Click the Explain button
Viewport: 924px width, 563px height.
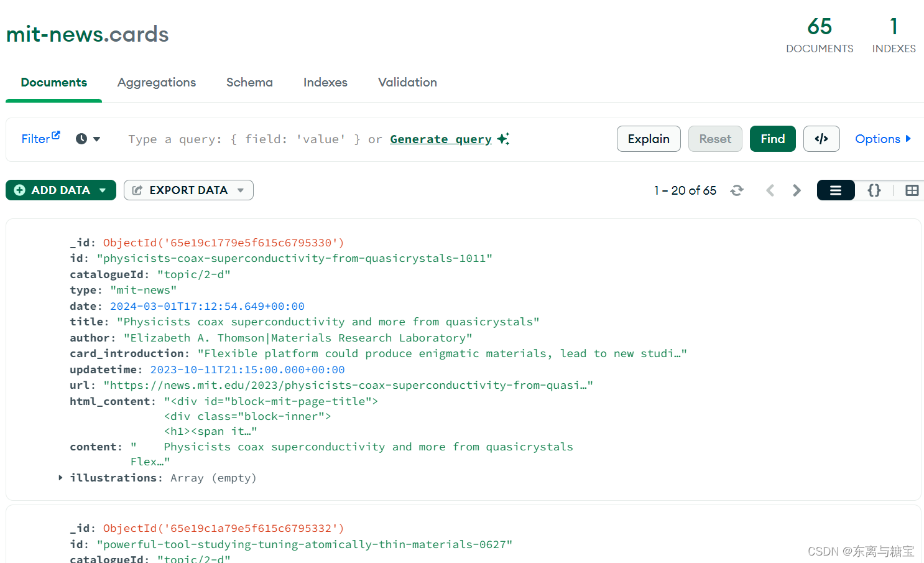[x=649, y=139]
